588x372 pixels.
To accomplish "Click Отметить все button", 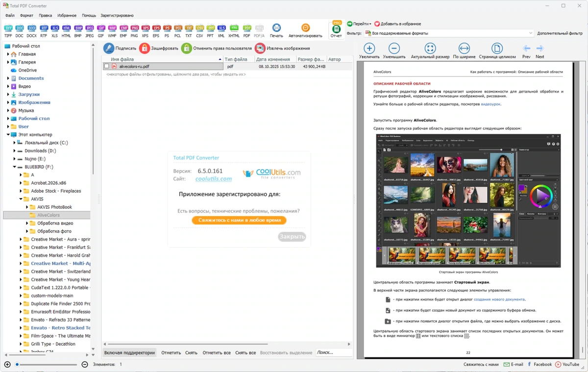I will (x=217, y=352).
